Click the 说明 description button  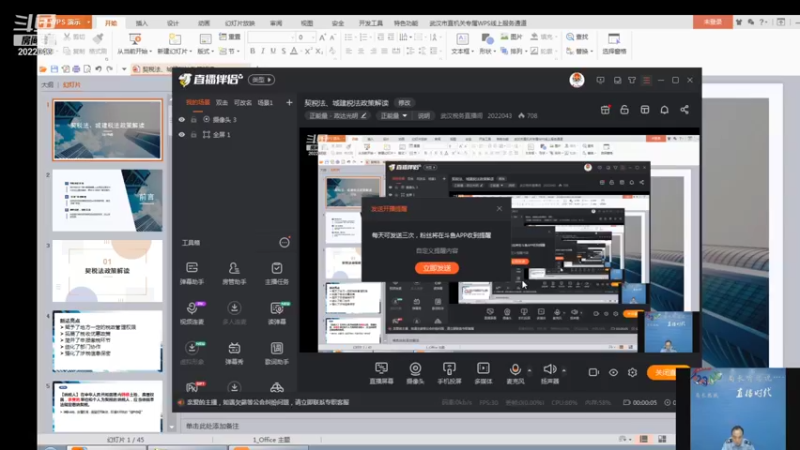[x=423, y=116]
